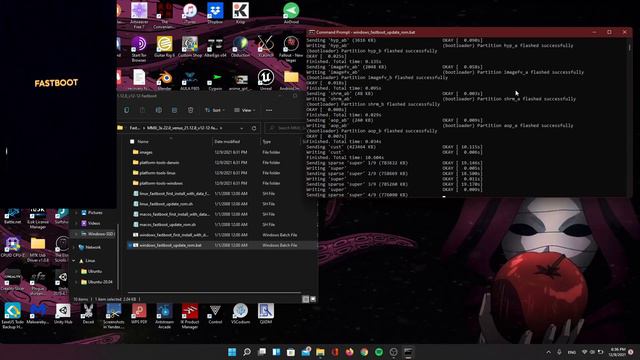Launch Start Tor Browser shortcut
Screen dimensions: 640x360
[x=139, y=48]
